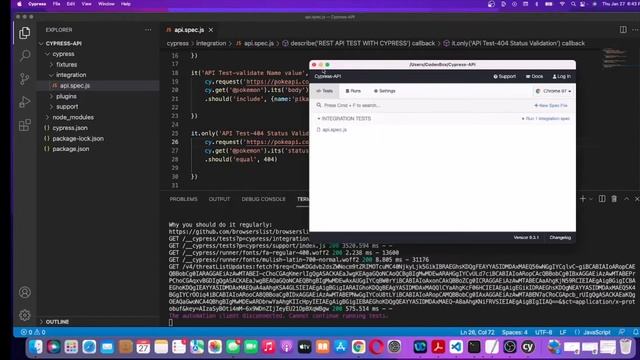The image size is (640, 360).
Task: Switch to the PROBLEMS panel tab
Action: tap(183, 199)
